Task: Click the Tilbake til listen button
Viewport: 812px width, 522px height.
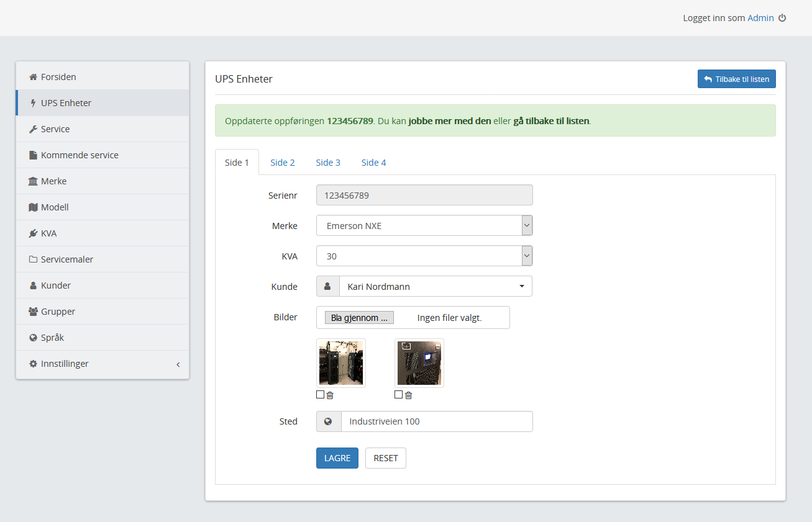Action: click(736, 79)
